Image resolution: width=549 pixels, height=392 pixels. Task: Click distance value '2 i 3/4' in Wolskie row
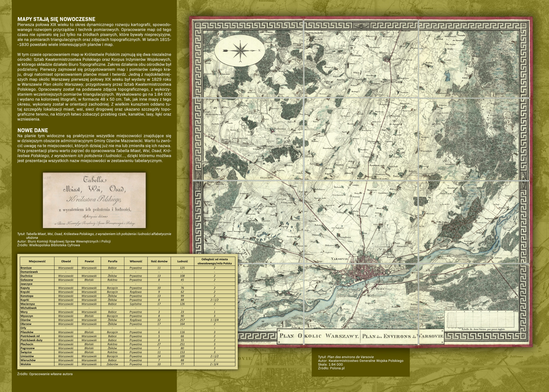215,364
